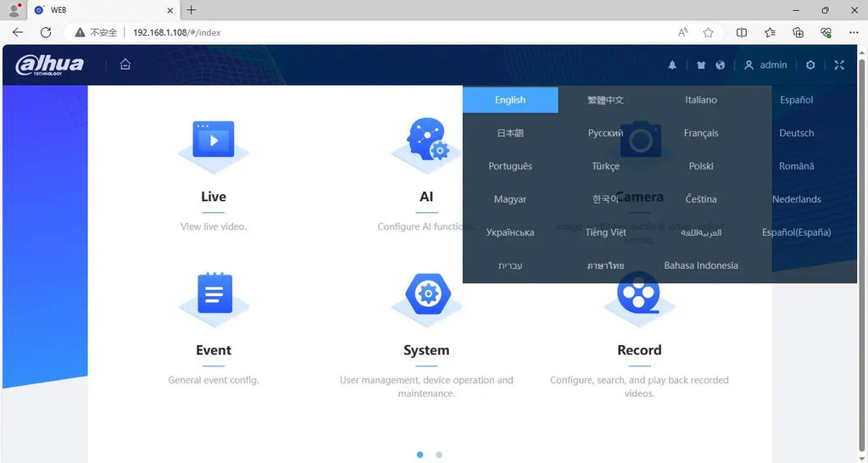
Task: Choose Italiano from language menu
Action: click(x=701, y=100)
